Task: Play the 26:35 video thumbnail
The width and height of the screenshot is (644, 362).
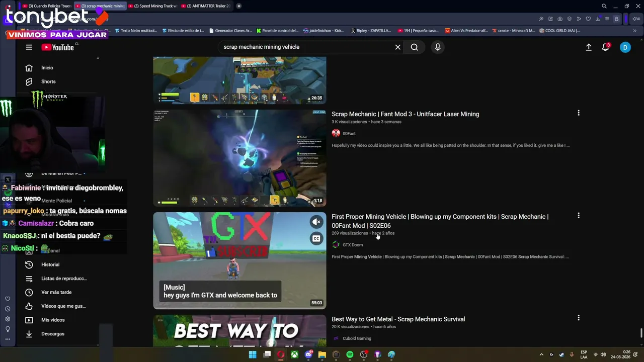Action: point(239,80)
